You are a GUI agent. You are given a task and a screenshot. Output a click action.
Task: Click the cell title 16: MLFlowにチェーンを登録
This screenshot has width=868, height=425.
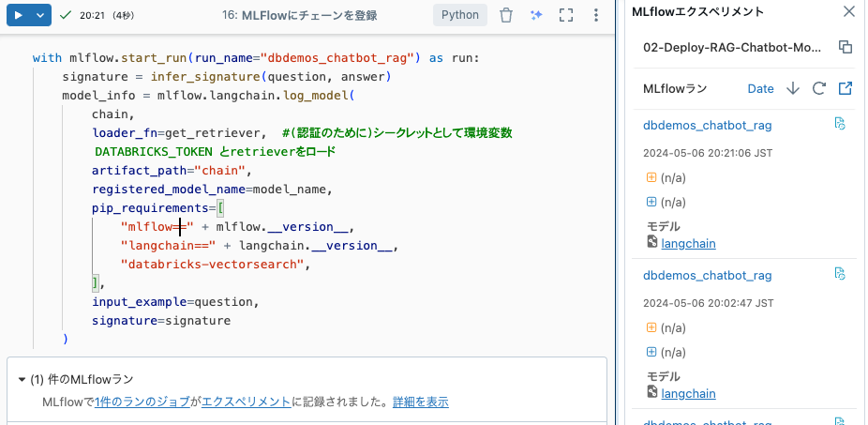(299, 16)
